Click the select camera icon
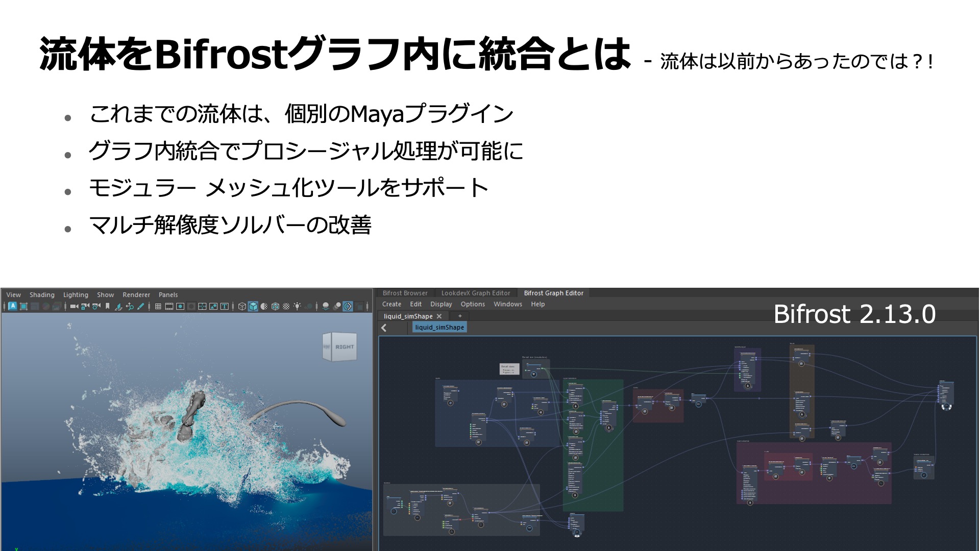The width and height of the screenshot is (980, 551). pos(74,306)
